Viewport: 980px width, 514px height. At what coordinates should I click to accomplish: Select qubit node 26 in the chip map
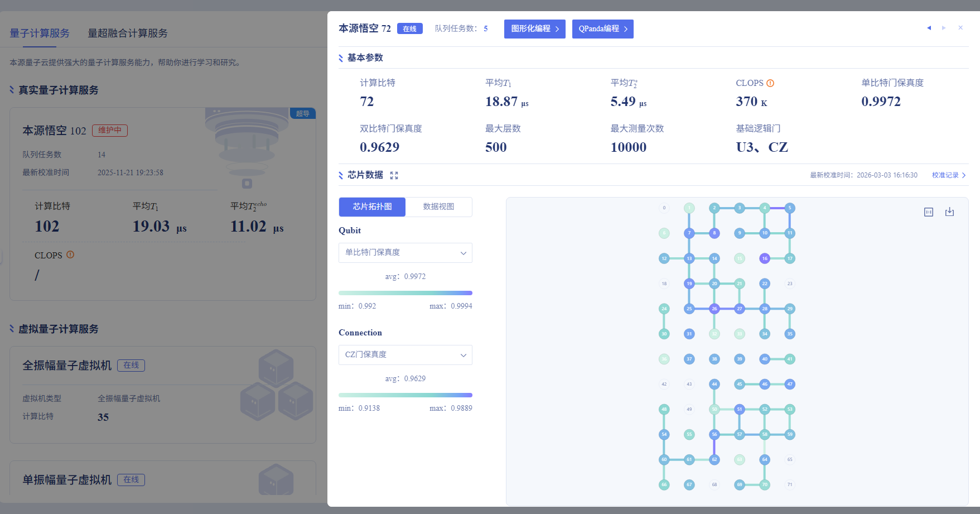pos(714,309)
